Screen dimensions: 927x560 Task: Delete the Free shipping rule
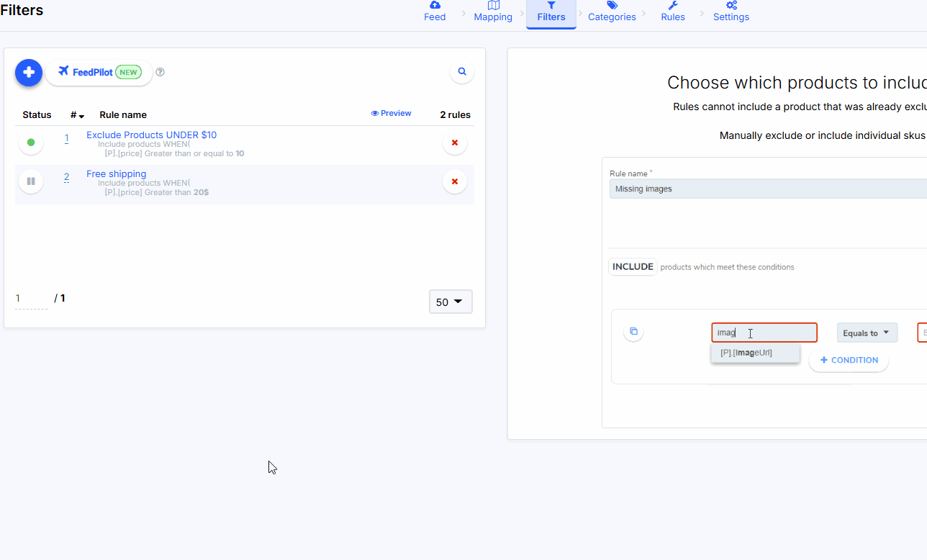pos(454,182)
